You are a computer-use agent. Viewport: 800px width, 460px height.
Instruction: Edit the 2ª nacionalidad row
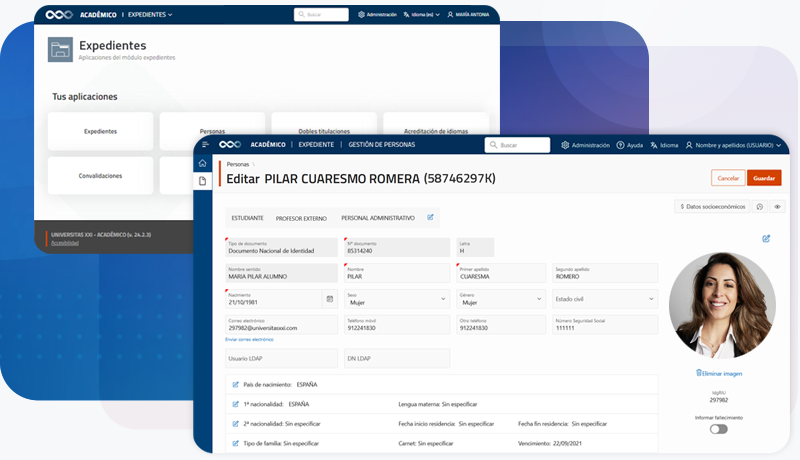[236, 423]
